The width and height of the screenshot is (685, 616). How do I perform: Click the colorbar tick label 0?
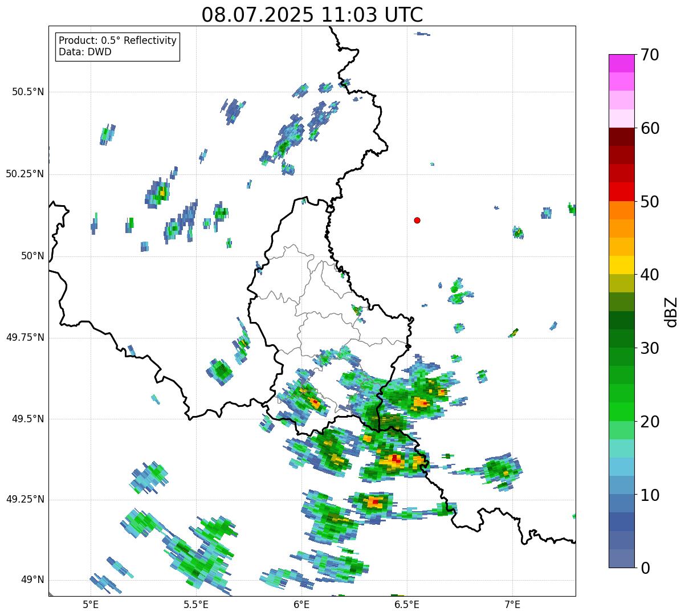point(645,568)
